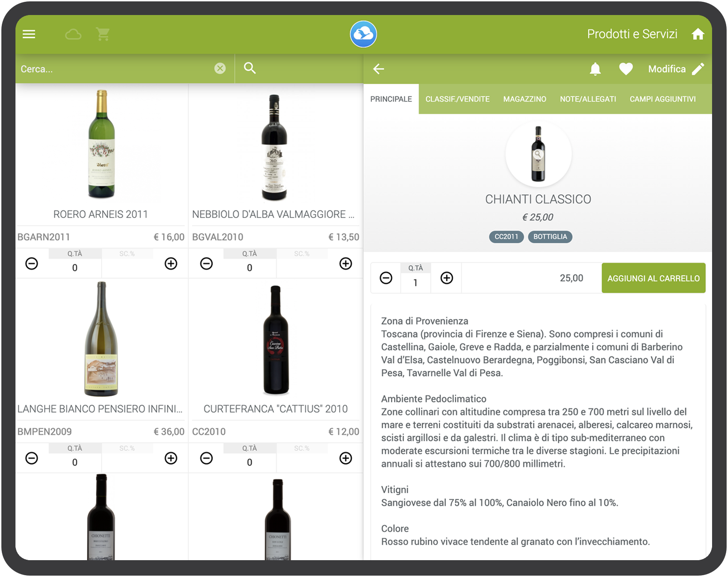Open the NOTE/ALLEGATI tab
Image resolution: width=728 pixels, height=577 pixels.
pos(588,99)
